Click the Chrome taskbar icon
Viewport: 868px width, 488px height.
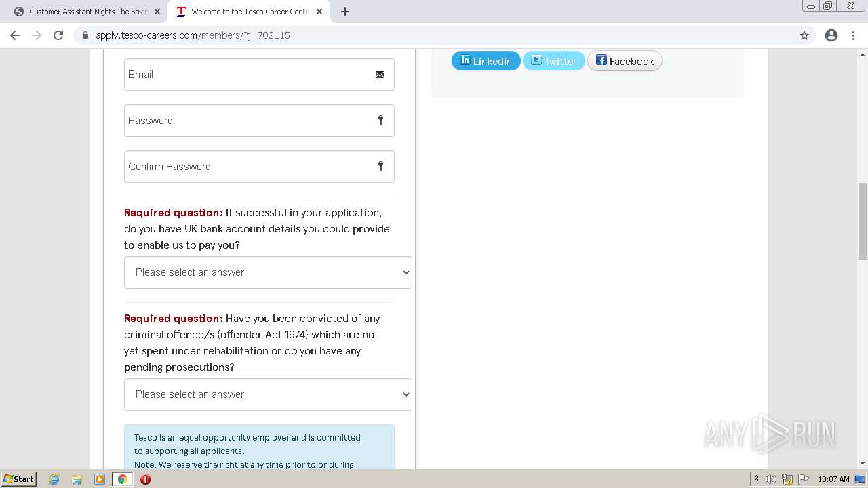(x=123, y=479)
